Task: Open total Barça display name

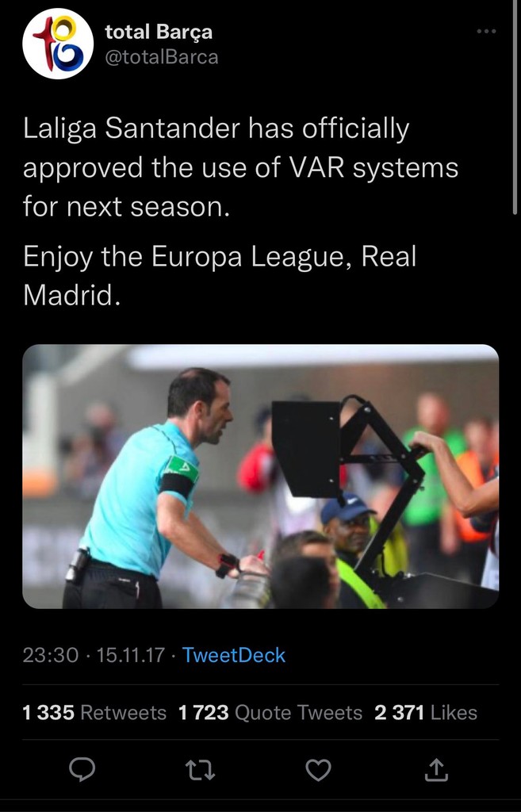Action: coord(159,32)
